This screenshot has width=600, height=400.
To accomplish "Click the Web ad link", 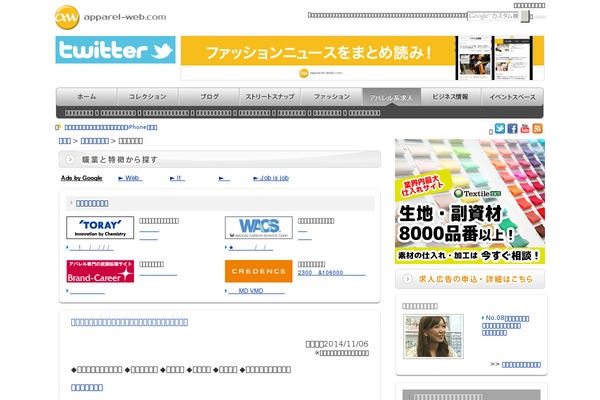I will coord(130,178).
